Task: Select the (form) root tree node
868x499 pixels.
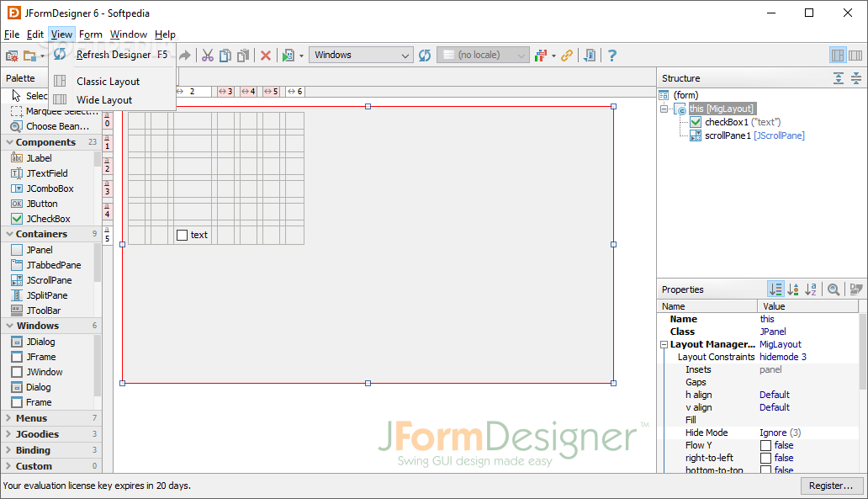Action: tap(679, 95)
